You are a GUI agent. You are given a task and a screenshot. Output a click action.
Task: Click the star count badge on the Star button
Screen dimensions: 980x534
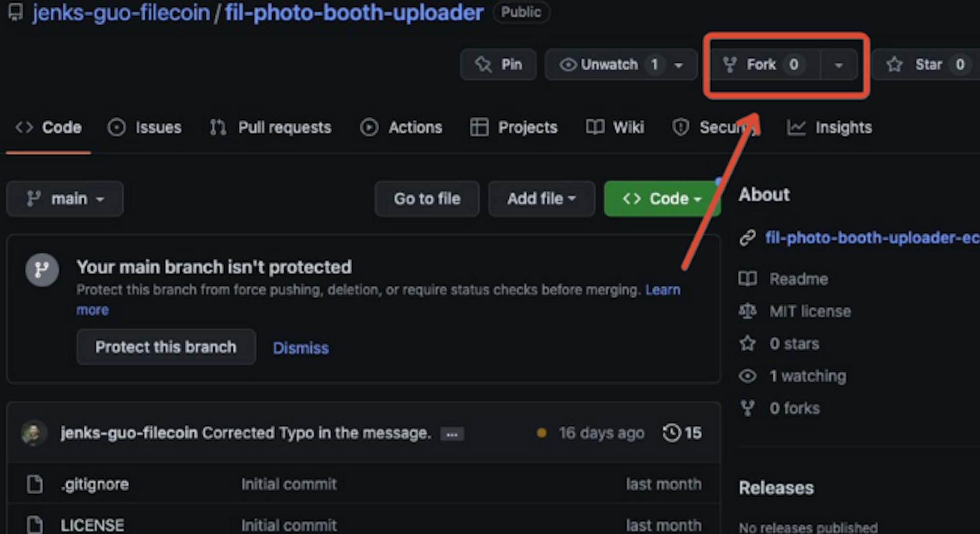click(960, 64)
